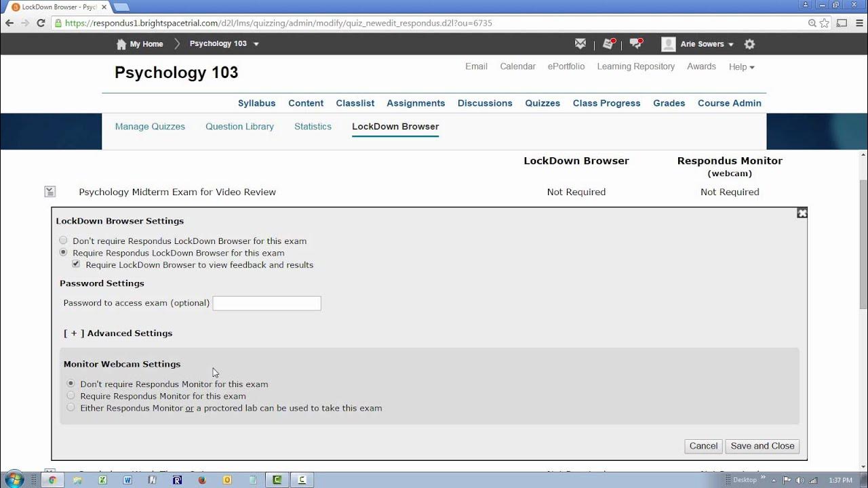Viewport: 868px width, 488px height.
Task: Select LockDown Browser tab
Action: (x=395, y=126)
